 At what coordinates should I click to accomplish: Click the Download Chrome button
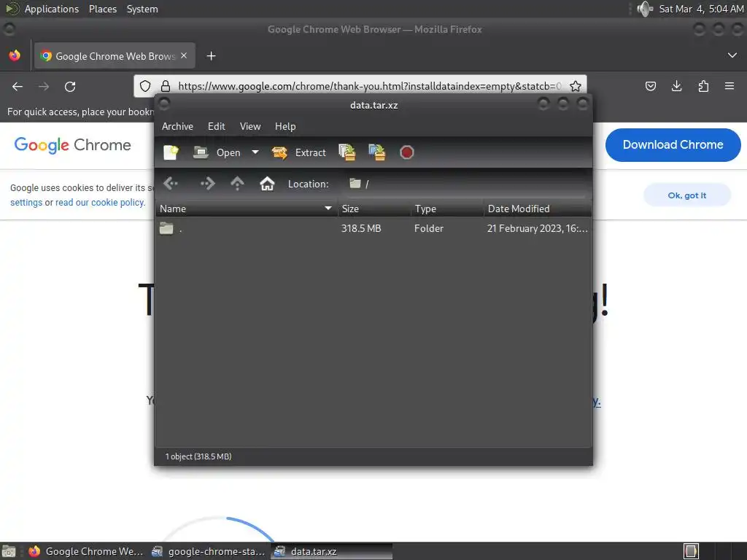click(673, 145)
